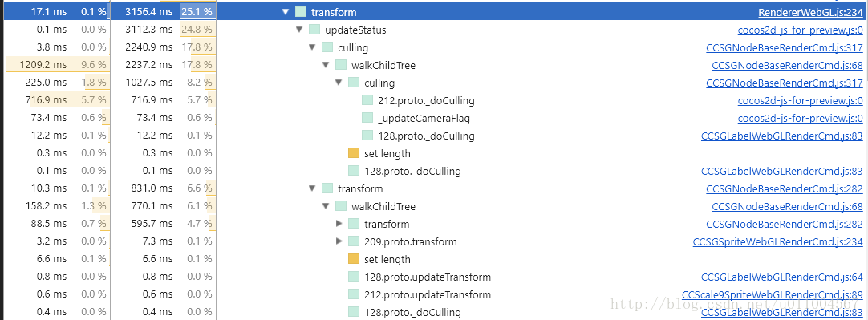Expand the 209.proto.transform node arrow

click(x=339, y=242)
